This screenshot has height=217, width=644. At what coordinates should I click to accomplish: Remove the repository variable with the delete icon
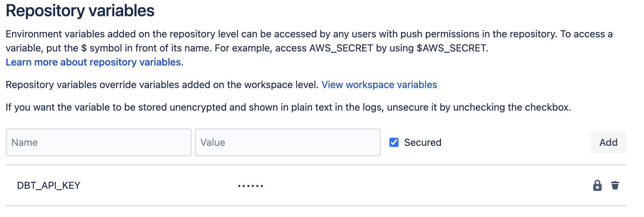pyautogui.click(x=615, y=185)
